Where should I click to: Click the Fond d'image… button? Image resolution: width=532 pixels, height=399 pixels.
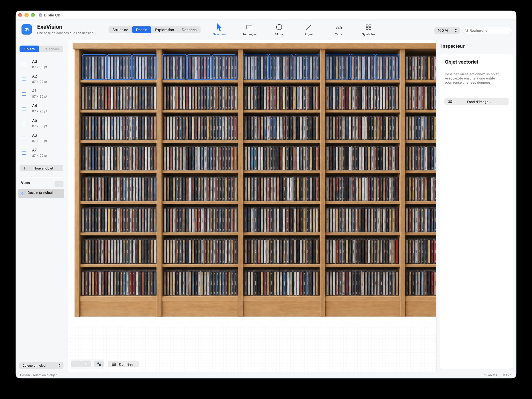tap(476, 102)
